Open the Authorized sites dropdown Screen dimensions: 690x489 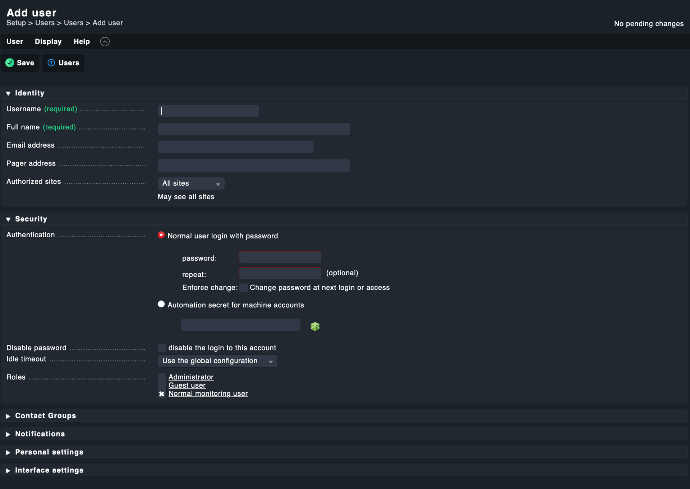[x=191, y=183]
